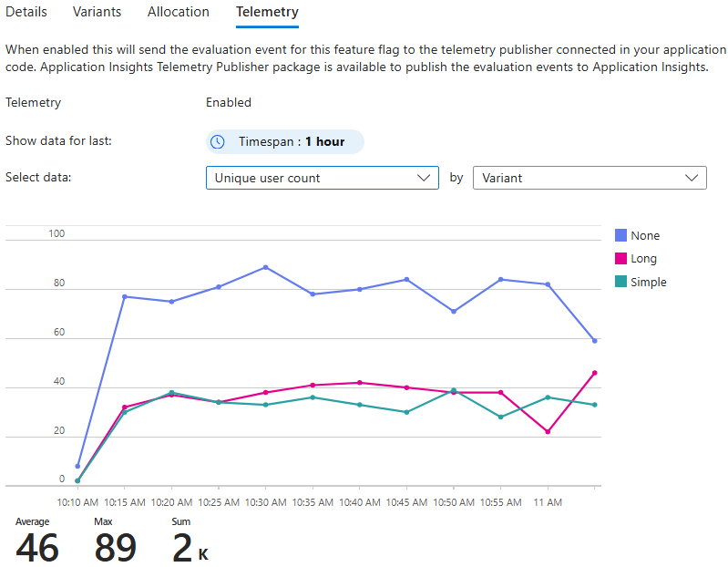Click the Long series dip at 11 AM
The height and width of the screenshot is (567, 728).
pos(548,431)
